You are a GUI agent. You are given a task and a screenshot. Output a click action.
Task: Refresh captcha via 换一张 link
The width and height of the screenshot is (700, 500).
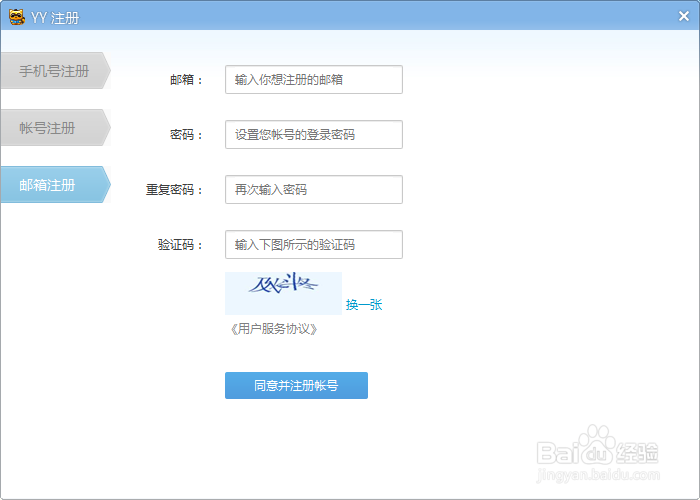coord(364,305)
